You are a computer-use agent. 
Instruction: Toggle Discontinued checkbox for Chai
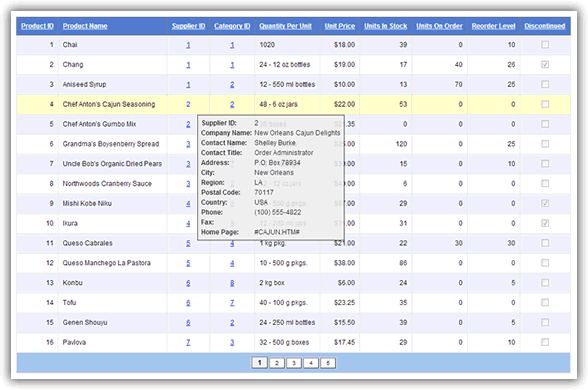(x=545, y=45)
